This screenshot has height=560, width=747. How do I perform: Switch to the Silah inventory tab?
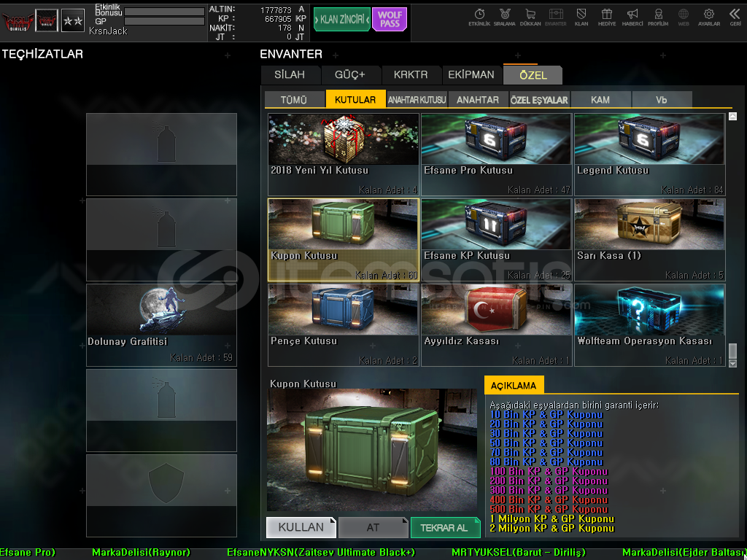[290, 74]
